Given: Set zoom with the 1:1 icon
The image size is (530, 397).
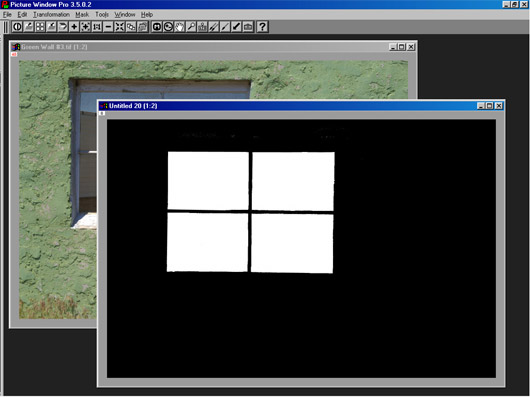Looking at the screenshot, I should (x=97, y=27).
